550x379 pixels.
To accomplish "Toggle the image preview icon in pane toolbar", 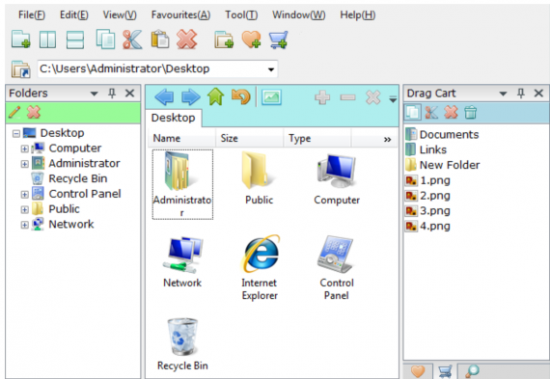I will [x=271, y=97].
